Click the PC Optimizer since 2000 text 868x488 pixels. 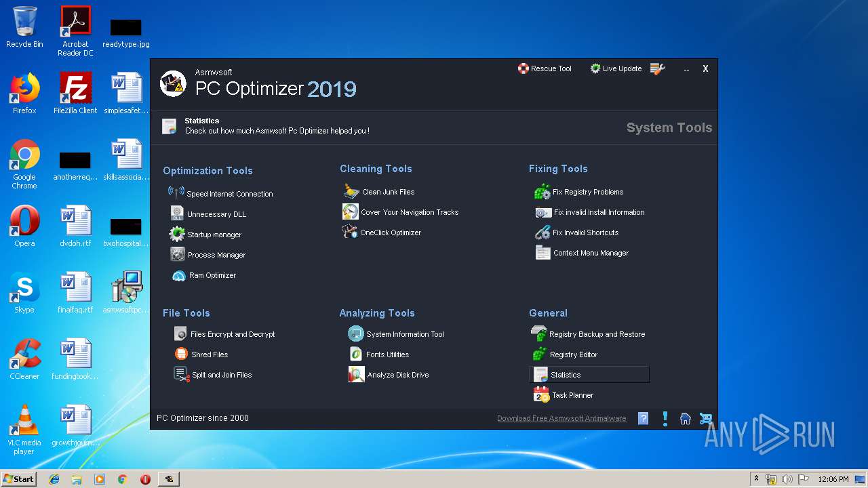point(203,418)
